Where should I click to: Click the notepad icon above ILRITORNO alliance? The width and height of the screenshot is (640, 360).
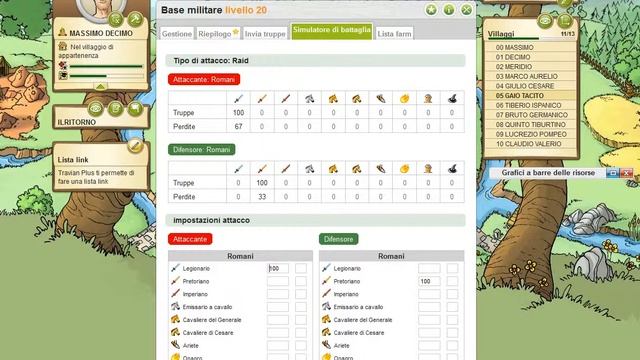[116, 109]
